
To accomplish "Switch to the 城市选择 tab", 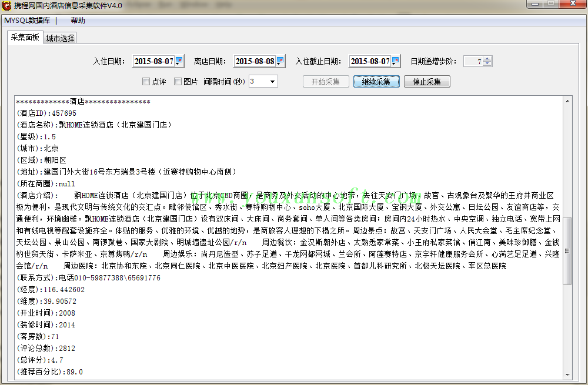I will 60,38.
